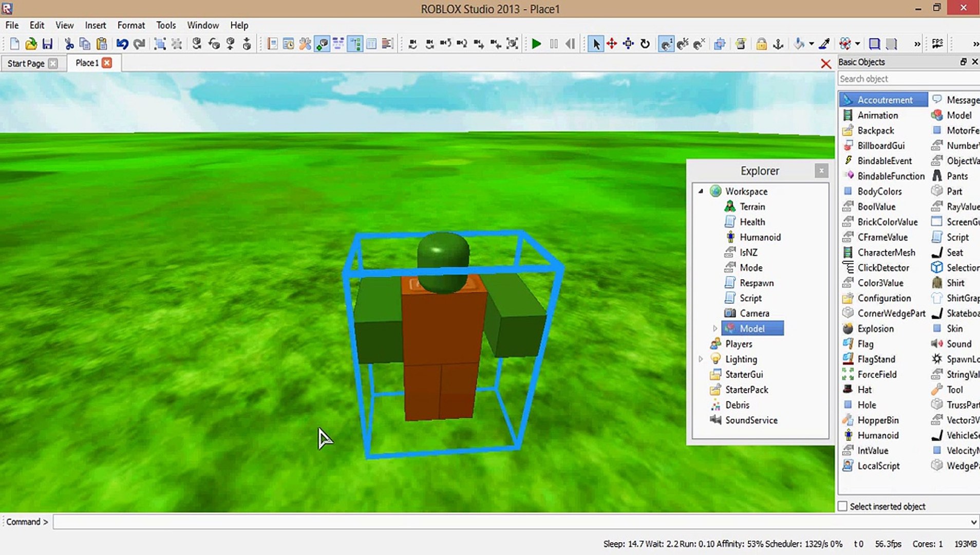Expand the Model node in Explorer
The height and width of the screenshot is (555, 980).
point(714,328)
